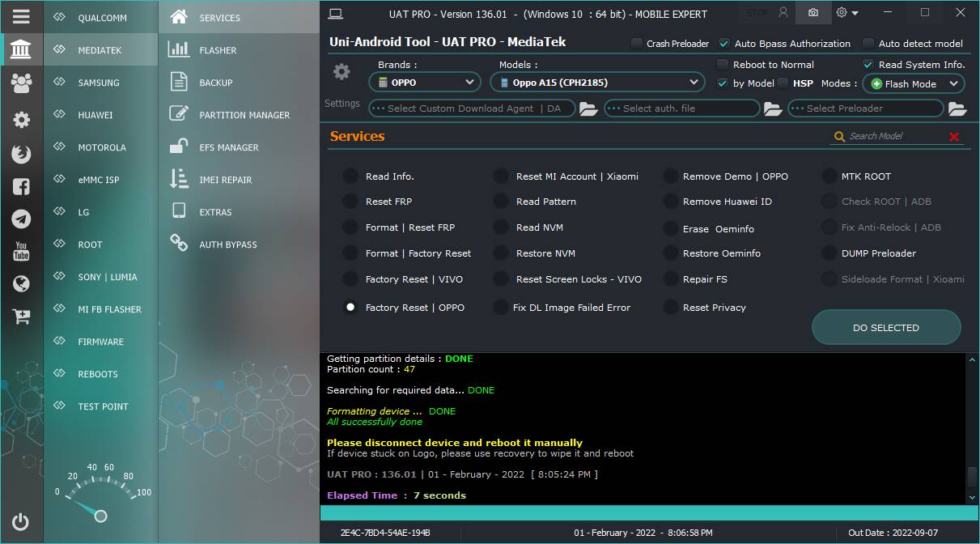Select the Reset FRP radio option
The width and height of the screenshot is (980, 544).
pyautogui.click(x=350, y=202)
